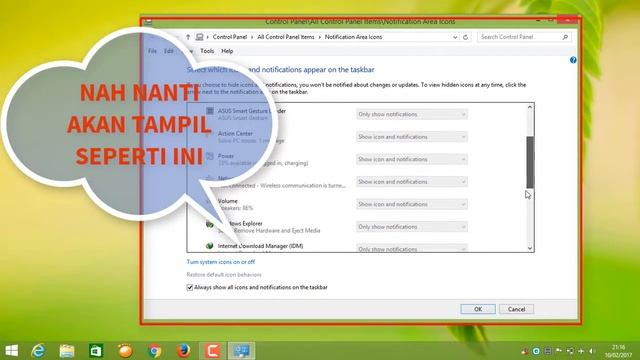Click the Windows Explorer icon in the list
640x360 pixels.
(x=209, y=224)
